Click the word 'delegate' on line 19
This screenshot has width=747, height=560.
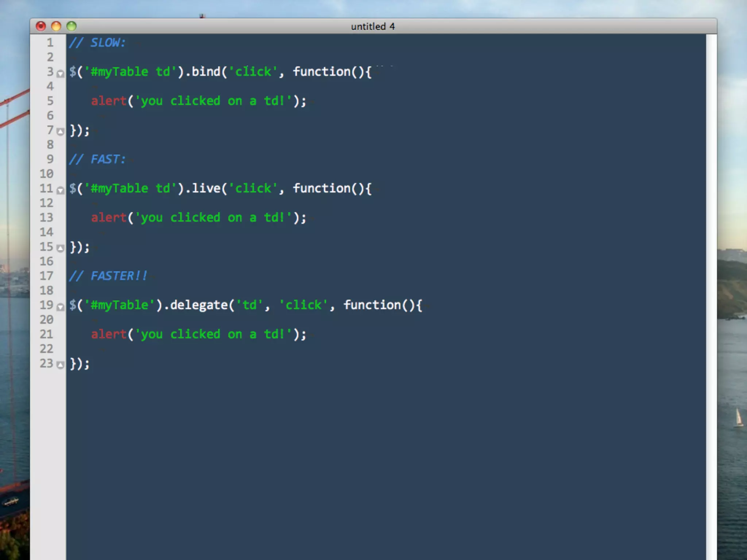click(199, 305)
